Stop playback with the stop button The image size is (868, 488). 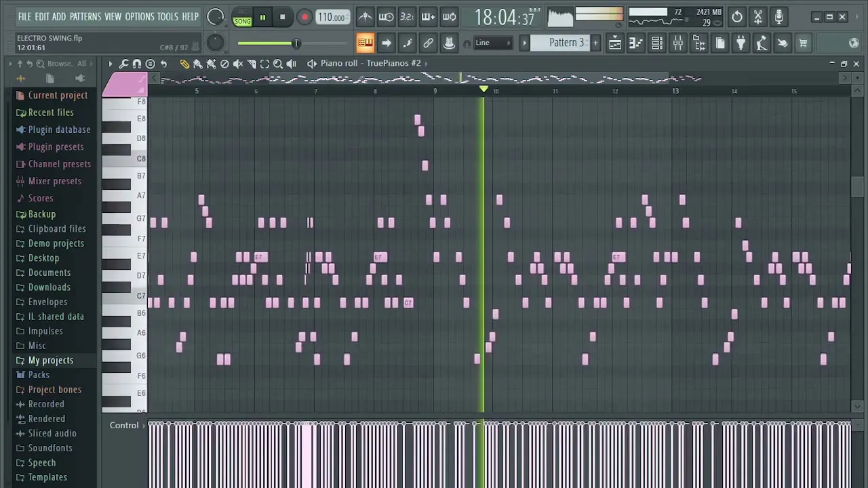coord(282,17)
